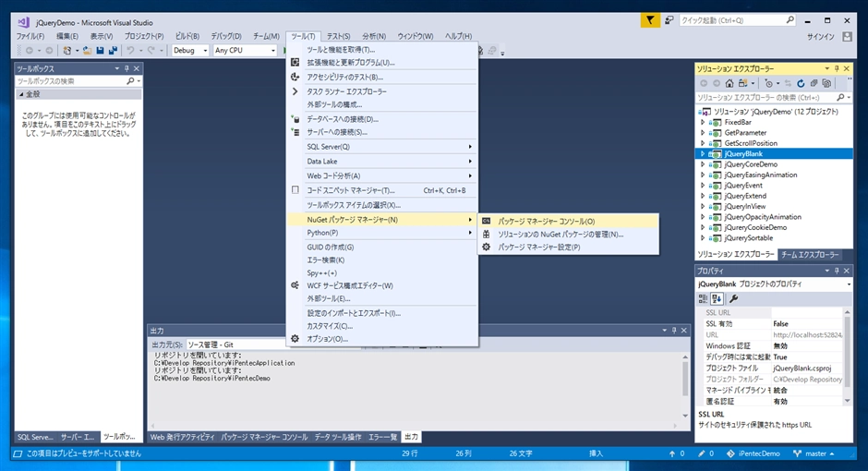
Task: Click search magnifier in ツールボックス search box
Action: tap(130, 80)
